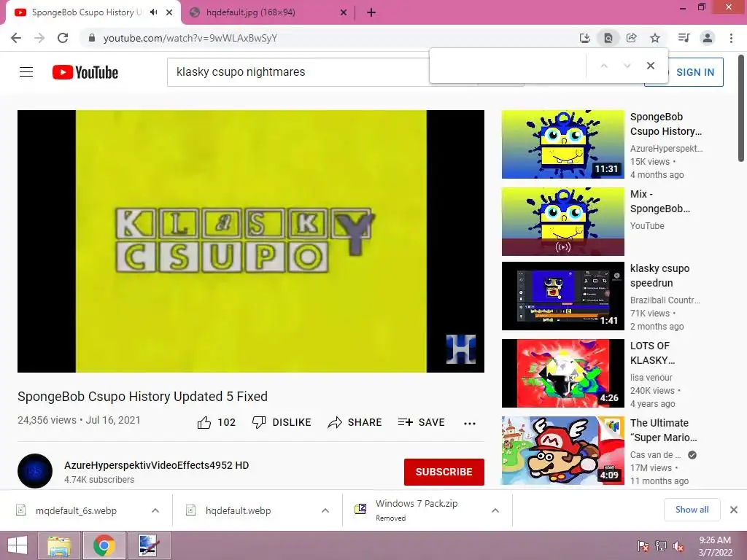Bookmark this page with the star
The height and width of the screenshot is (560, 747).
655,38
